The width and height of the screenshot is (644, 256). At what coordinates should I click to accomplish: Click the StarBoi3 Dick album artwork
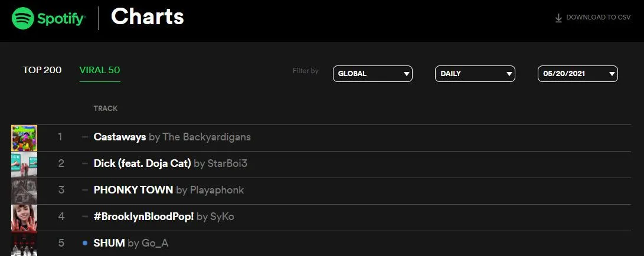[x=24, y=164]
